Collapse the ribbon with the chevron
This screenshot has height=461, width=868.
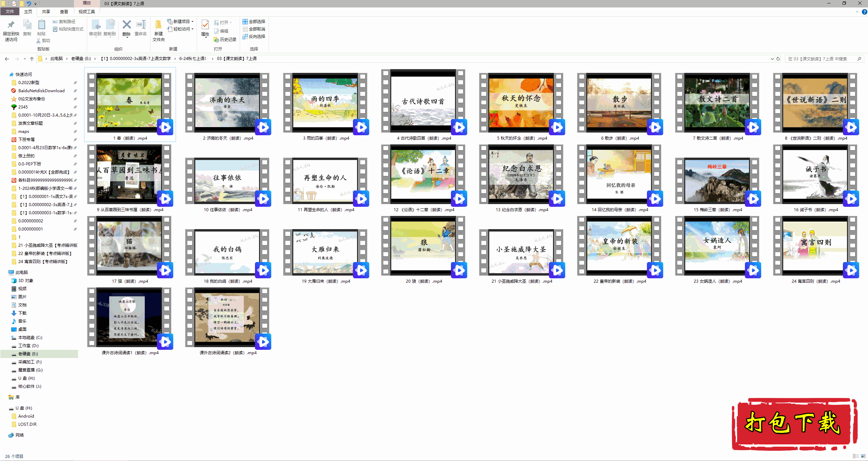click(857, 12)
